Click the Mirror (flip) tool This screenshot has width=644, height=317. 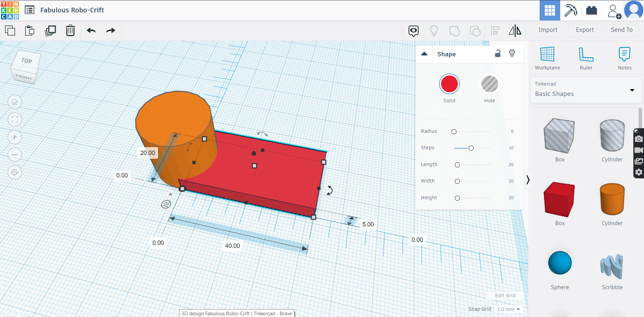click(x=515, y=30)
